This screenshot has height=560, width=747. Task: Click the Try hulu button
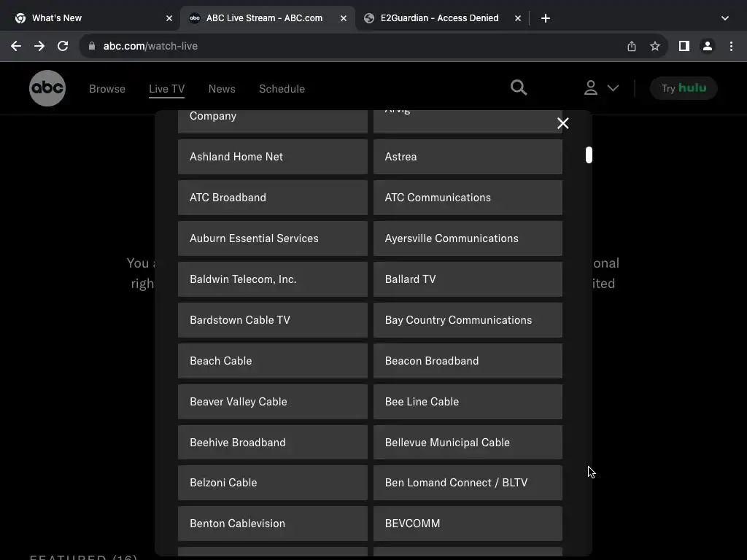pos(684,88)
